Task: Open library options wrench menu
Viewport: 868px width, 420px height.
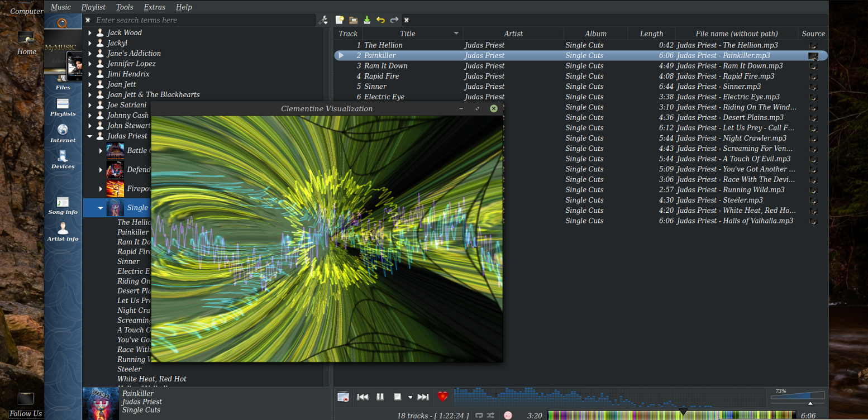Action: point(323,20)
